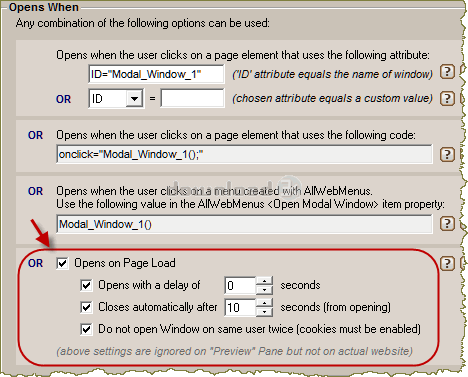Toggle the Opens on Page Load checkbox
This screenshot has height=377, width=468.
click(62, 263)
